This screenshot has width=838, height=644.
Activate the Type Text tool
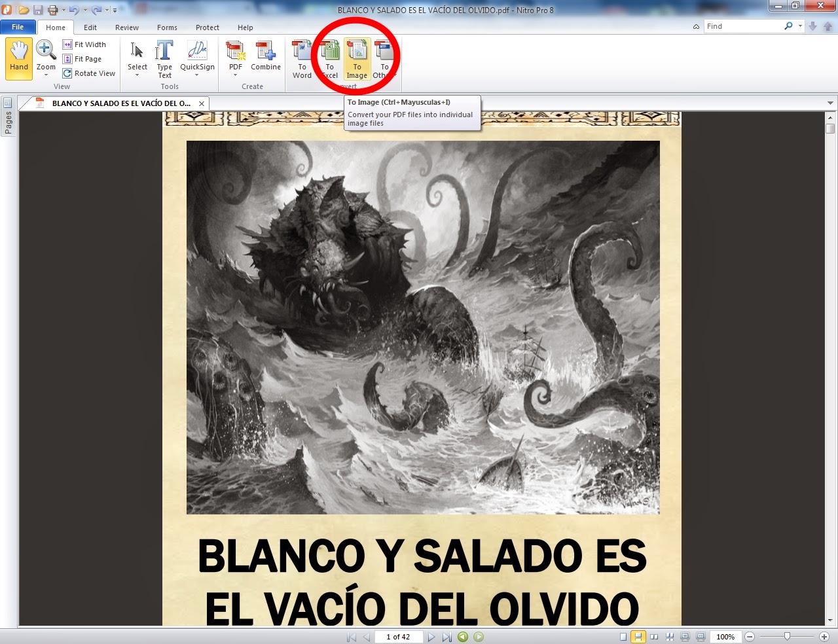[x=164, y=59]
